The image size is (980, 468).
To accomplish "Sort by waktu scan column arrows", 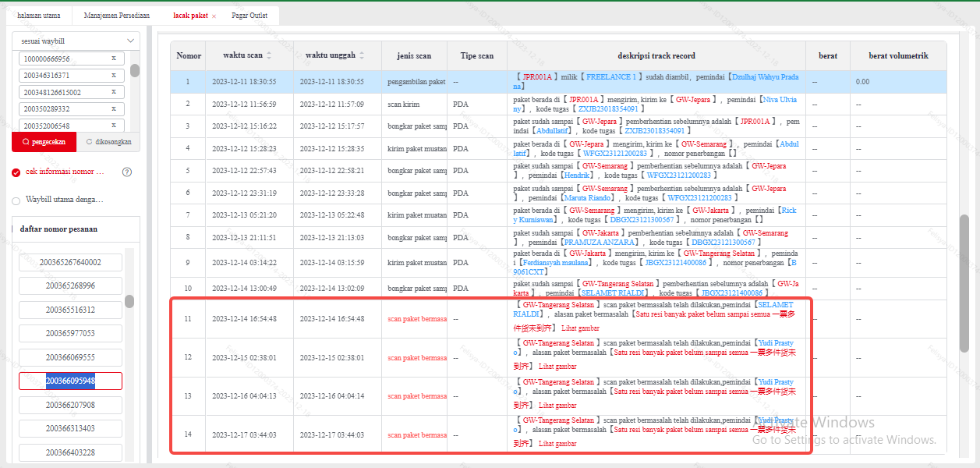I will [269, 56].
